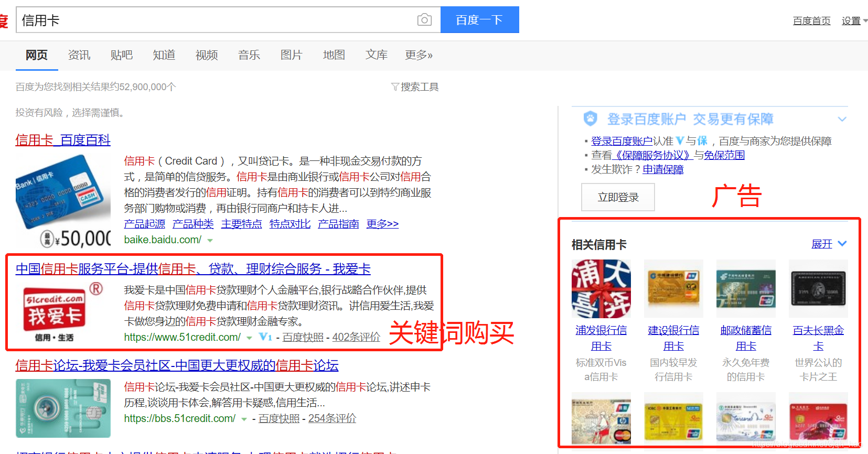Viewport: 868px width, 454px height.
Task: Switch to the 文库 tab
Action: click(x=377, y=55)
